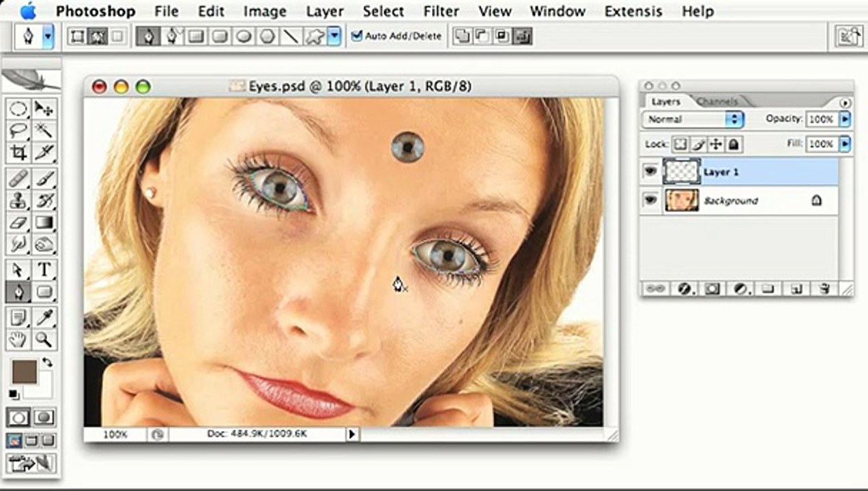Screen dimensions: 868x491
Task: Open the Edit menu
Action: pyautogui.click(x=211, y=11)
